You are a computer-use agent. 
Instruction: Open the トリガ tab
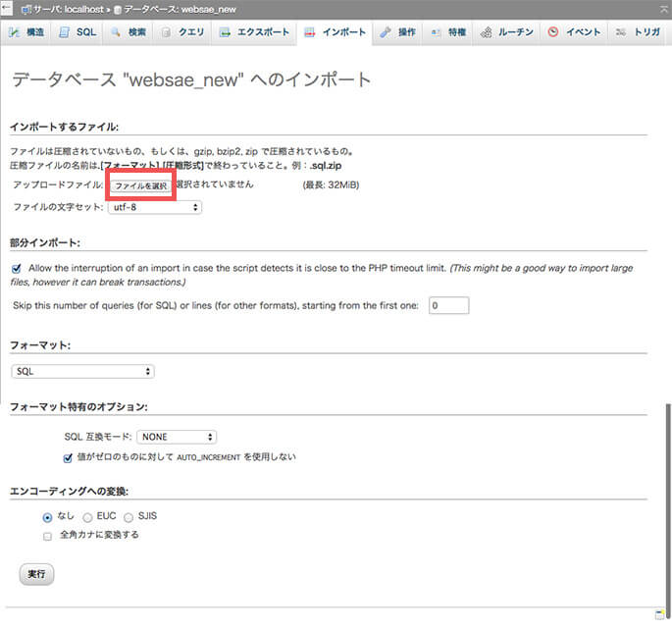(640, 32)
